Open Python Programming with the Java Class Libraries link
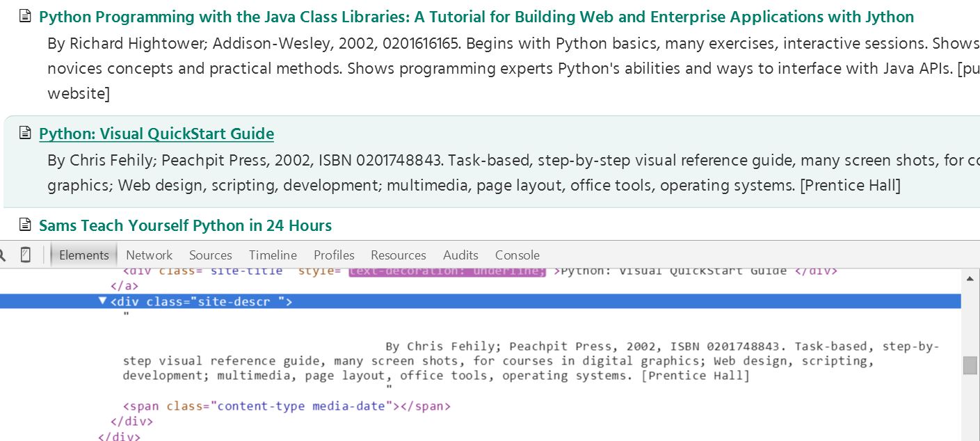The height and width of the screenshot is (441, 980). click(x=476, y=17)
